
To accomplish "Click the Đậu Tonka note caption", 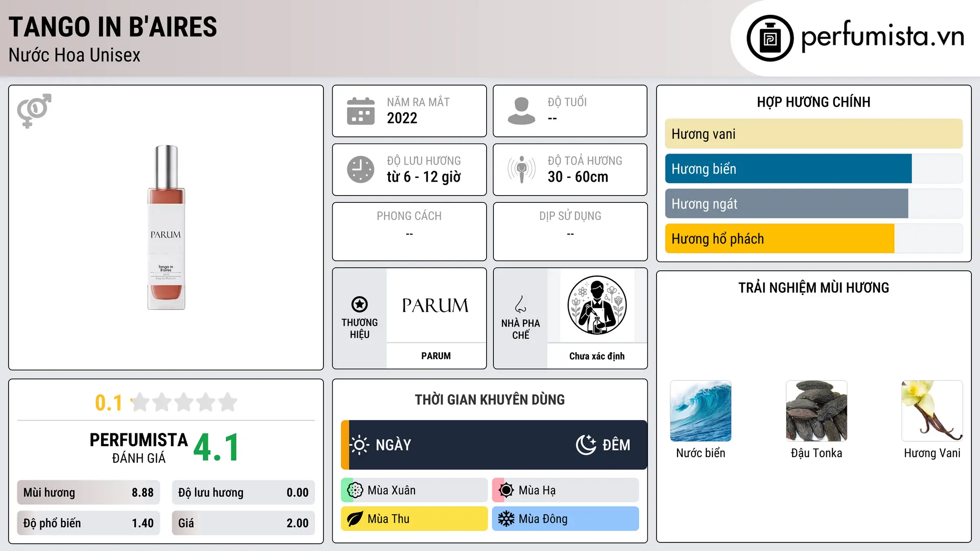I will 816,453.
